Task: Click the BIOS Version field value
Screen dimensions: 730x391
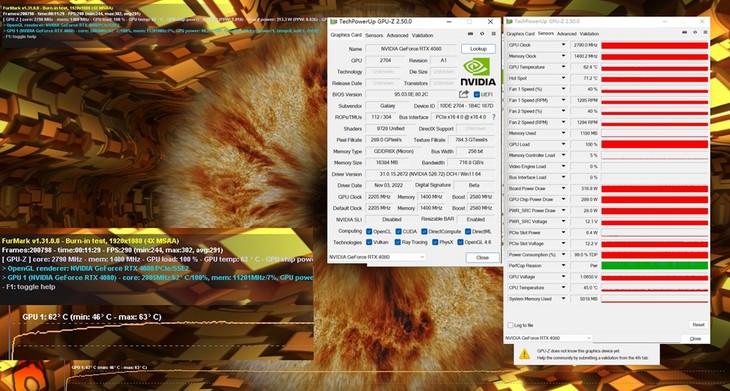Action: click(x=411, y=94)
